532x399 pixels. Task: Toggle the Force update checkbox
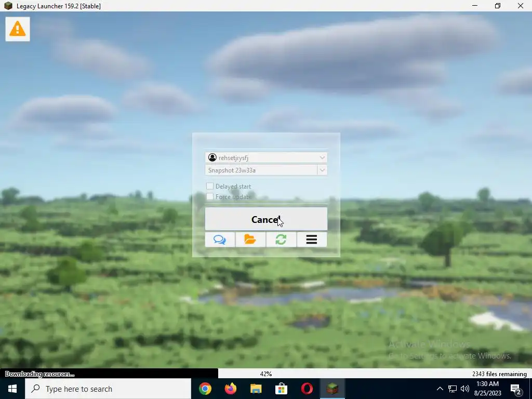210,196
